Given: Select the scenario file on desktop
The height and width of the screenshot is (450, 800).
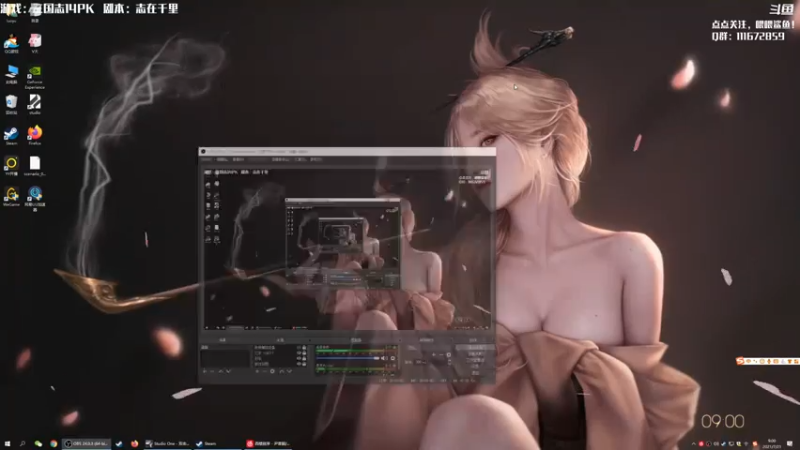Looking at the screenshot, I should [35, 166].
